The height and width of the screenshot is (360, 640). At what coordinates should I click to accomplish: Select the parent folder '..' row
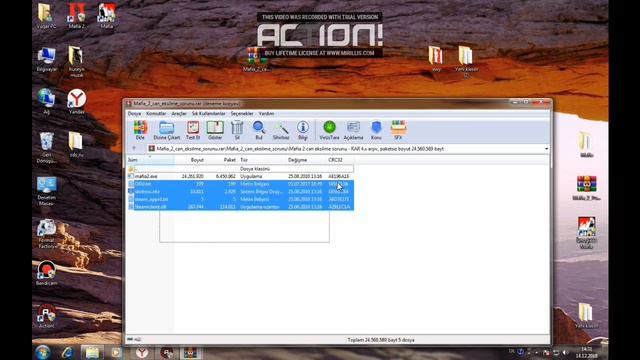coord(240,169)
